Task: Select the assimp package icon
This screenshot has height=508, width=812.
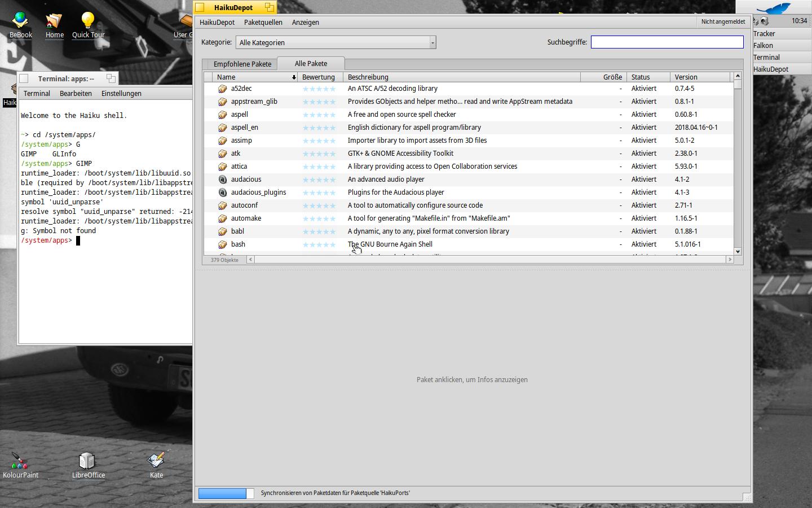Action: click(x=222, y=141)
